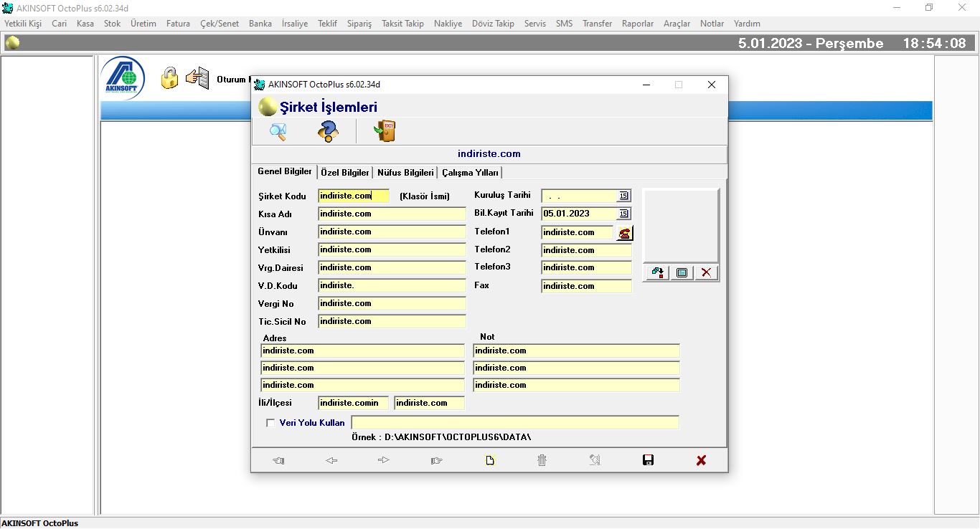Open the Yardım menu

coord(748,24)
